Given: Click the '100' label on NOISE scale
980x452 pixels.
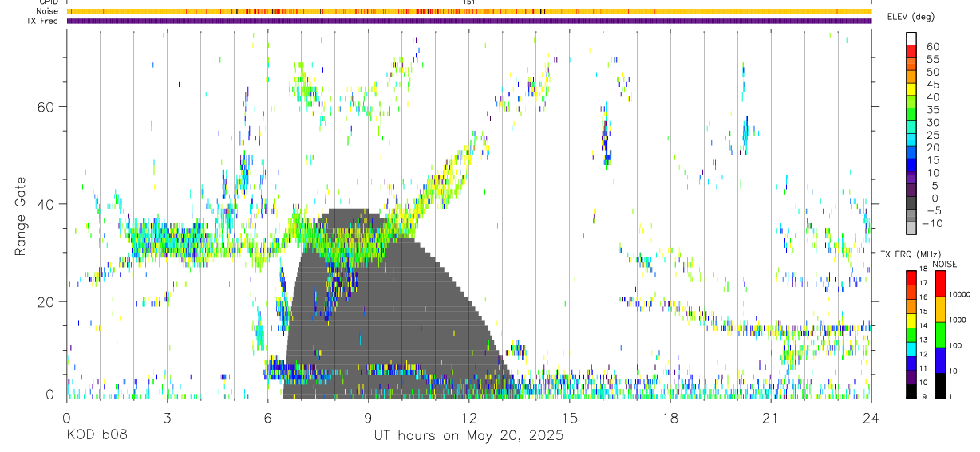Looking at the screenshot, I should coord(957,345).
